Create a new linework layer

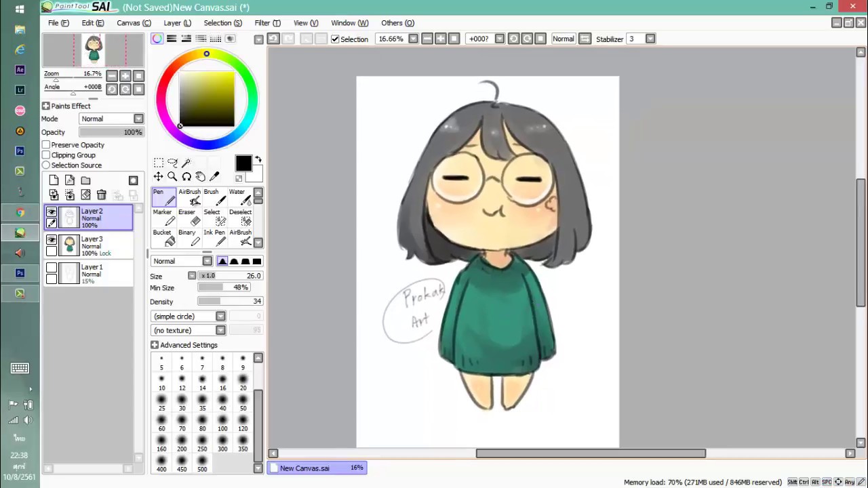[x=70, y=180]
